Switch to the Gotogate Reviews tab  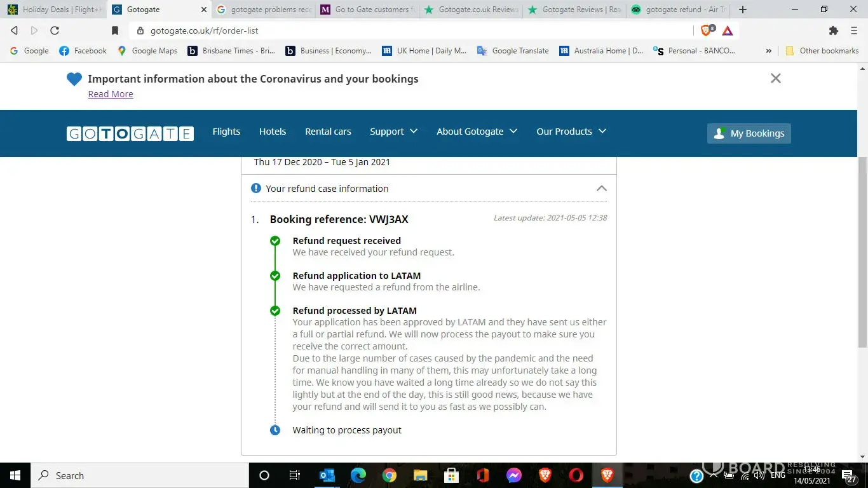coord(574,10)
